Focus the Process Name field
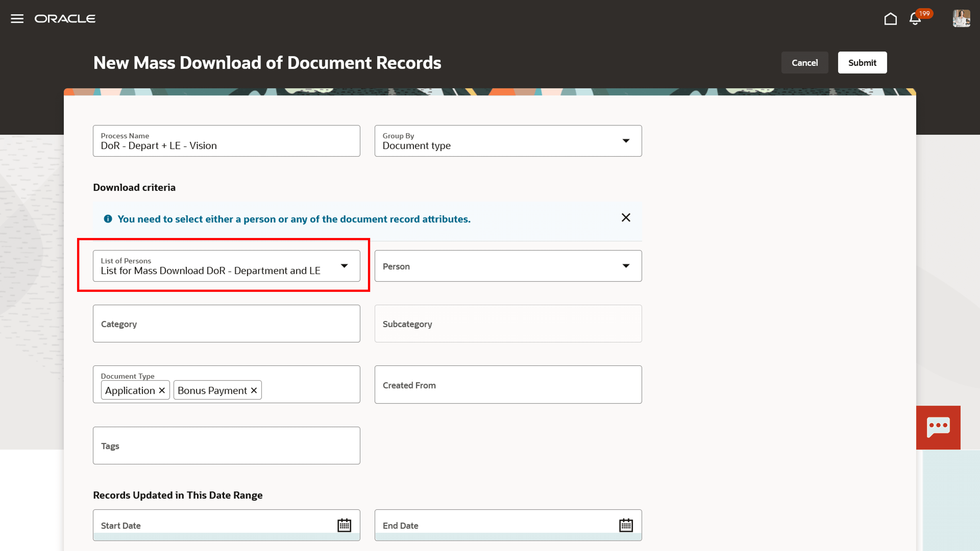Viewport: 980px width, 551px height. (226, 145)
